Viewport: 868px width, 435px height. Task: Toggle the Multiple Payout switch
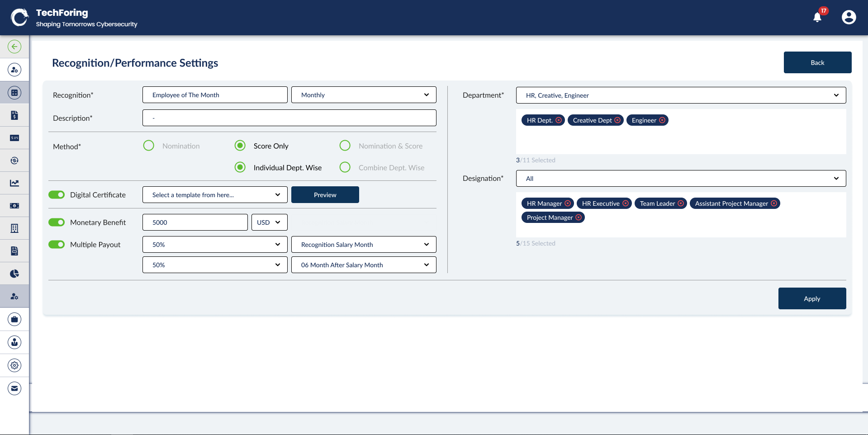[x=57, y=245]
